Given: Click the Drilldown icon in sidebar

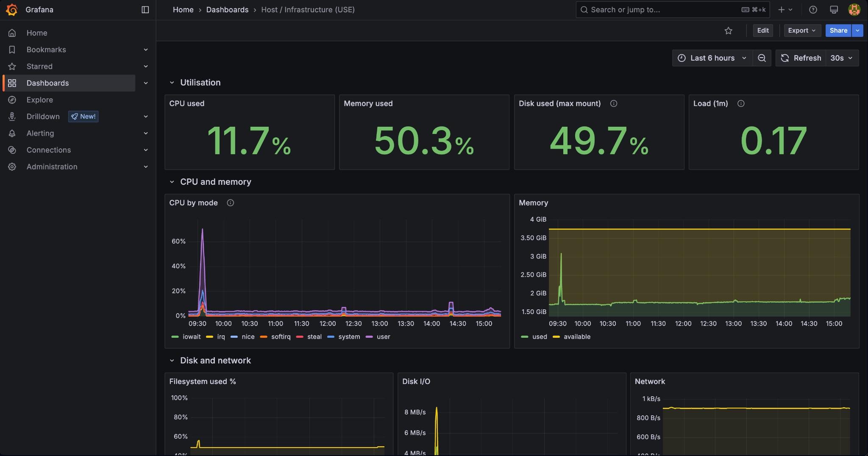Looking at the screenshot, I should [x=12, y=116].
